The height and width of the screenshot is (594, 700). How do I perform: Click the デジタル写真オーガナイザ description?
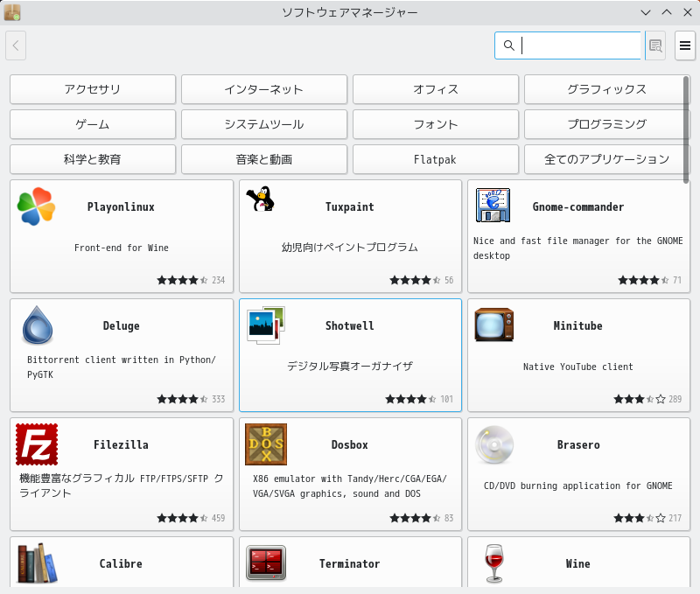click(x=349, y=367)
